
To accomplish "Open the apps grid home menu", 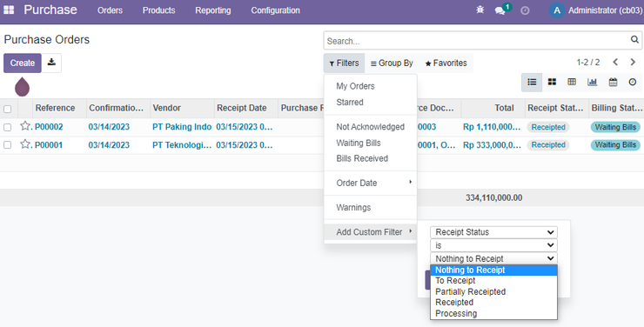I will point(9,10).
